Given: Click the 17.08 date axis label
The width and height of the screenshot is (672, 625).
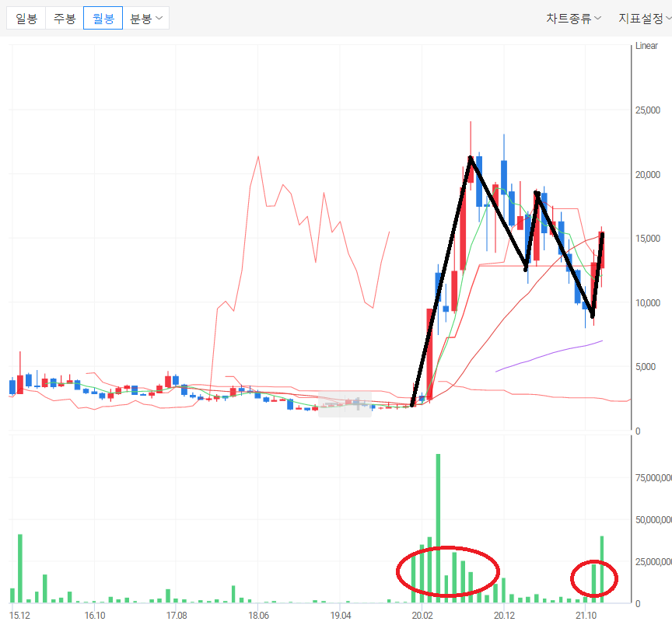Looking at the screenshot, I should click(177, 616).
